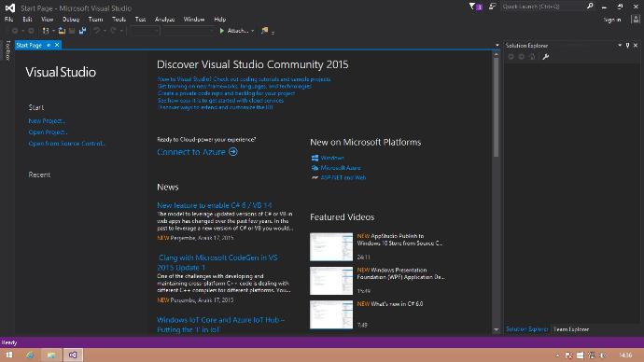
Task: Click the Undo toolbar icon
Action: (x=96, y=31)
